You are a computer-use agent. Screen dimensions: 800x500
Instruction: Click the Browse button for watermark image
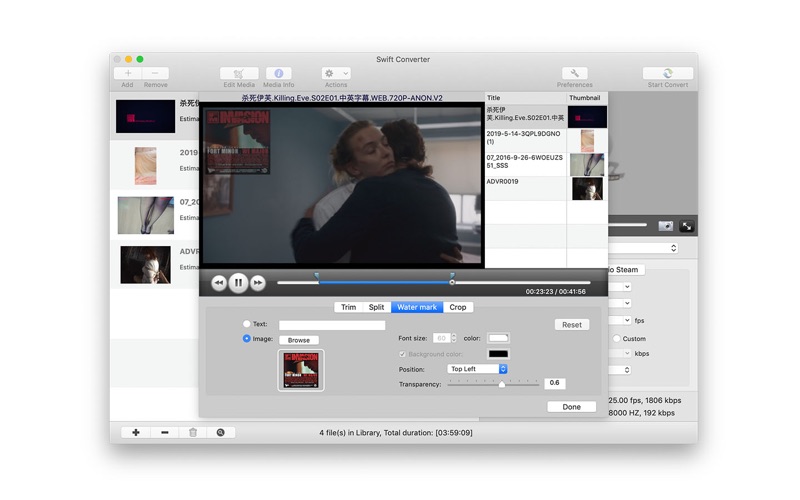[x=298, y=340]
